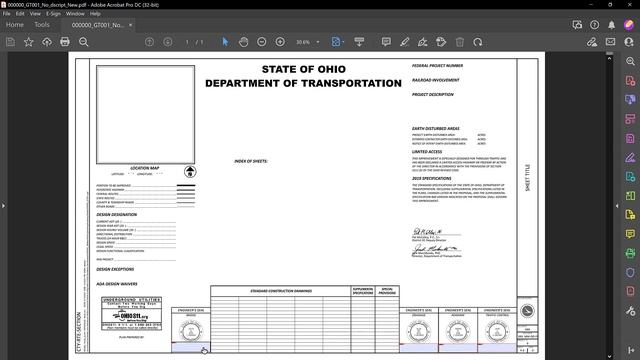Open the Edit menu
Image resolution: width=640 pixels, height=360 pixels.
pyautogui.click(x=20, y=13)
